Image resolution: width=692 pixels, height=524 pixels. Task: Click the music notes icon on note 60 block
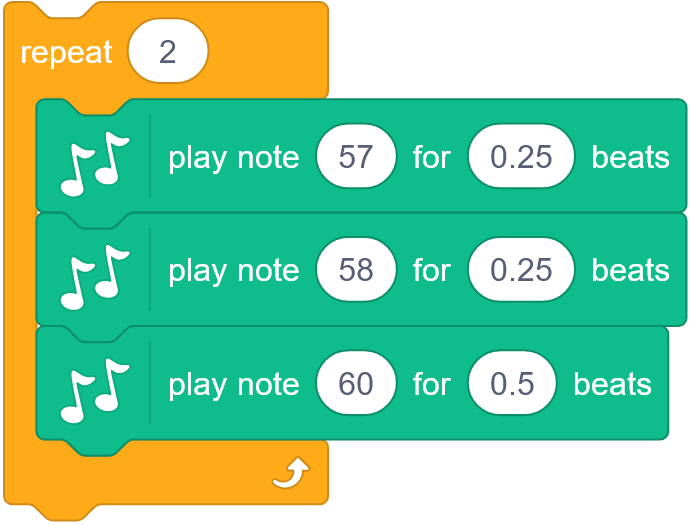click(x=95, y=391)
